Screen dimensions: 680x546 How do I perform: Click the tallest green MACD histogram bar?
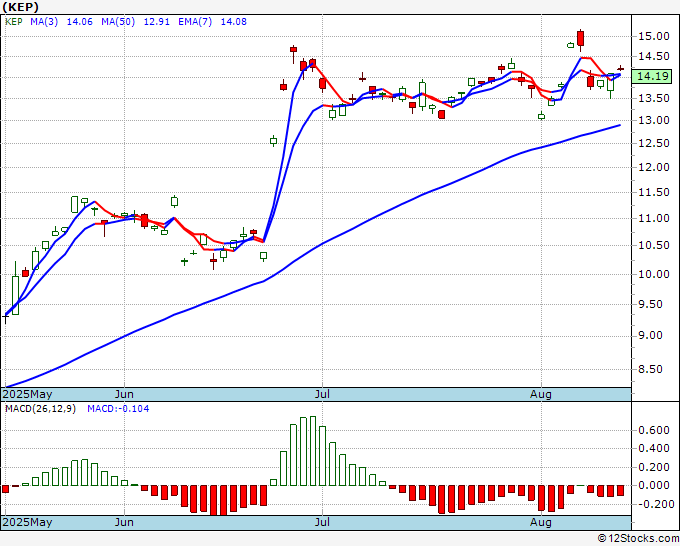[313, 451]
